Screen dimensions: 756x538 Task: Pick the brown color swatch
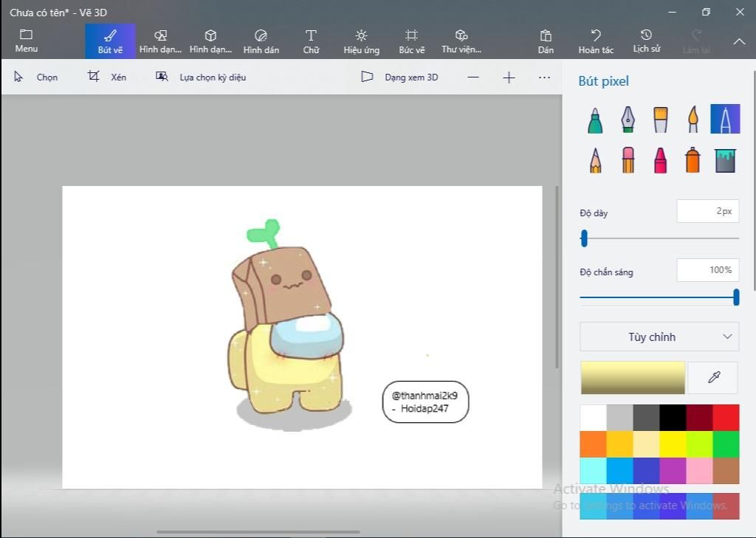point(726,471)
